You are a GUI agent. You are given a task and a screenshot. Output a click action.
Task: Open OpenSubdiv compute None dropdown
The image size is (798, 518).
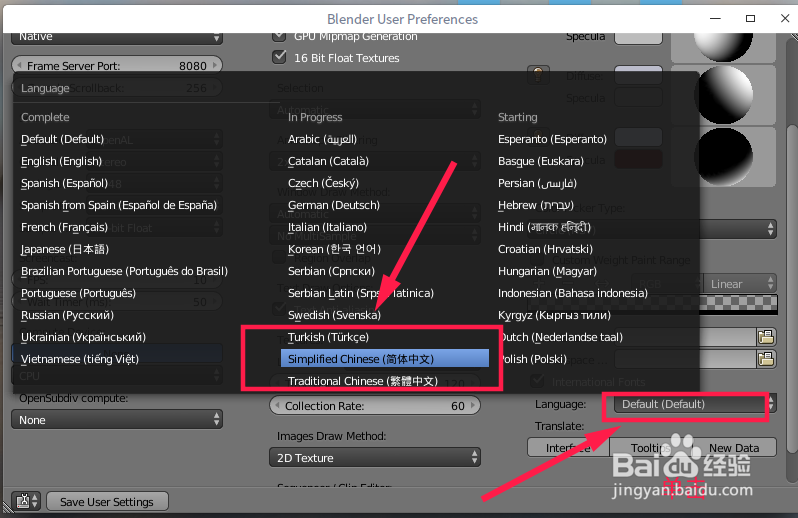(117, 420)
